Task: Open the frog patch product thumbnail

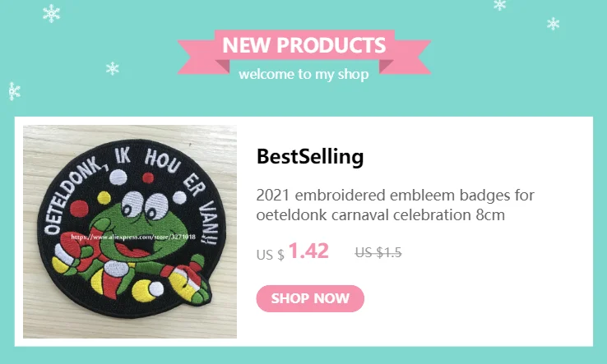Action: coord(130,232)
